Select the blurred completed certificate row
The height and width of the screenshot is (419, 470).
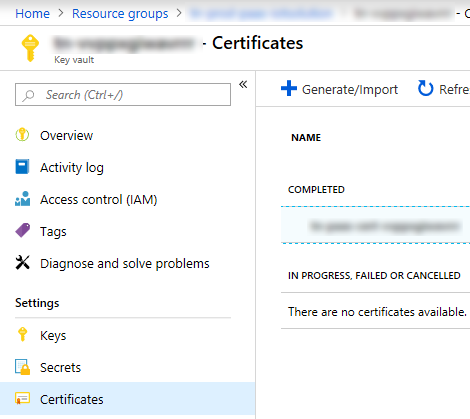click(x=375, y=225)
